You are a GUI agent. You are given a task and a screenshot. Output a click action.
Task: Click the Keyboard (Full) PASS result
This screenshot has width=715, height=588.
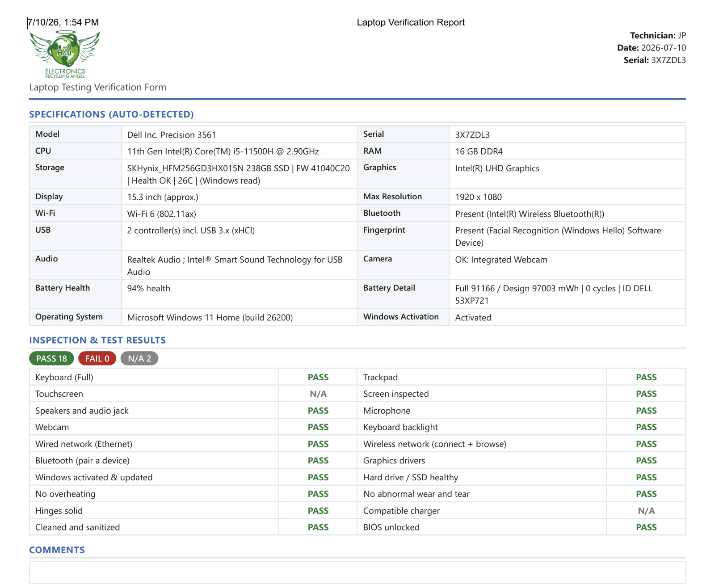pos(318,377)
